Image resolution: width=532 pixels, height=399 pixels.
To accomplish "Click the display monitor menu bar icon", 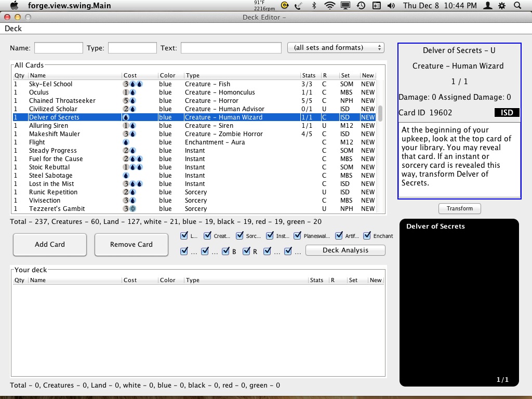I will point(345,6).
